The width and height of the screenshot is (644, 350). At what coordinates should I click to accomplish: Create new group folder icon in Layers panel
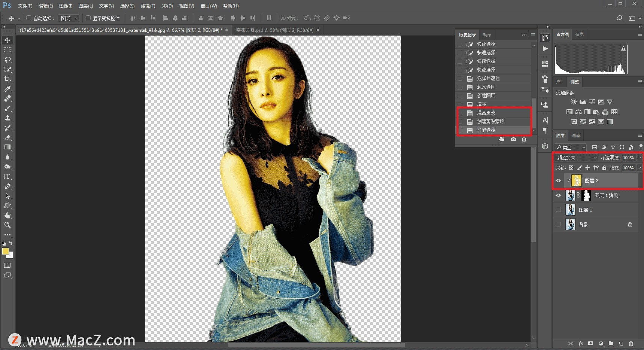pos(611,343)
